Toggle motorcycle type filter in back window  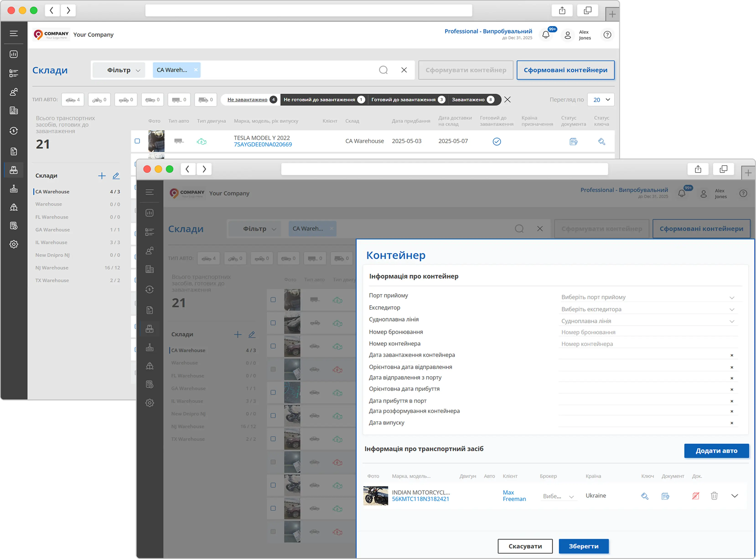[99, 99]
